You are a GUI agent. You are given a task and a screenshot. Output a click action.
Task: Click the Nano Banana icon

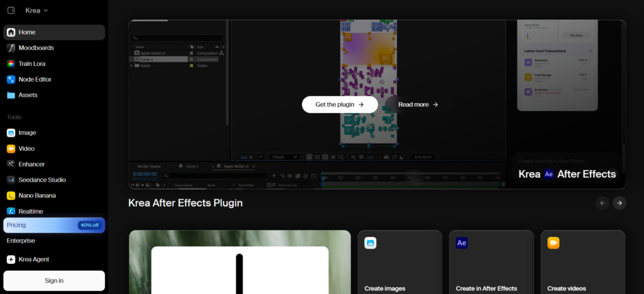tap(11, 195)
